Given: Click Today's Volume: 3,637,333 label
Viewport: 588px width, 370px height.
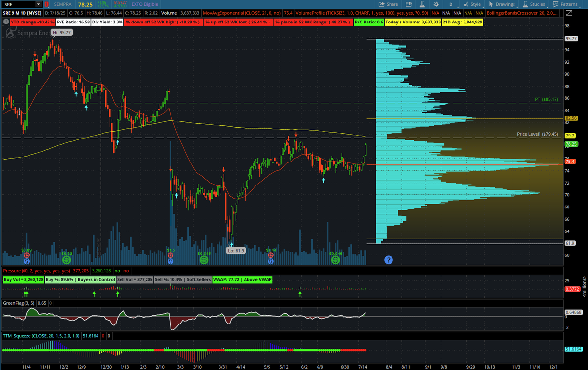Looking at the screenshot, I should pos(413,22).
